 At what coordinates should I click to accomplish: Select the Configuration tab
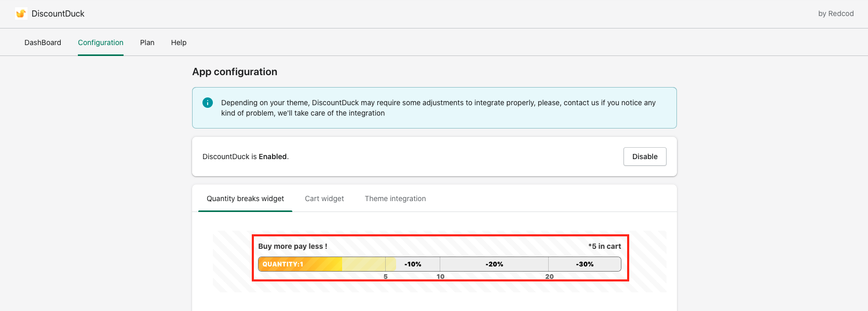tap(101, 43)
